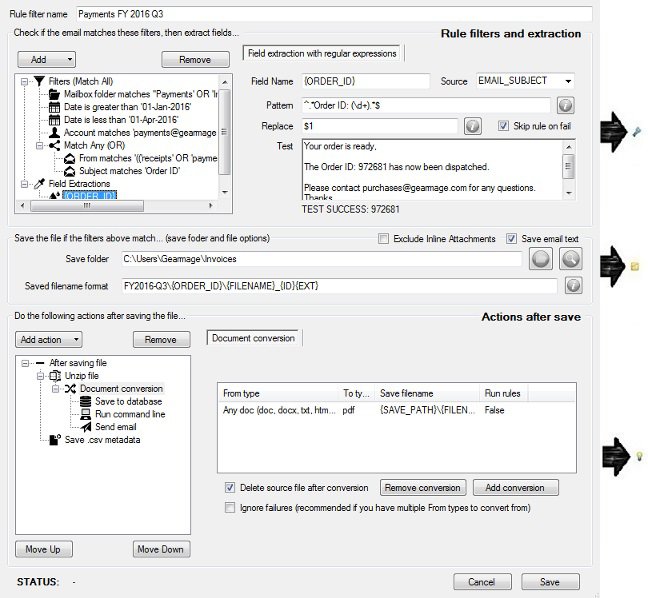Open the Source dropdown showing EMAIL_SUBJECT

click(568, 81)
